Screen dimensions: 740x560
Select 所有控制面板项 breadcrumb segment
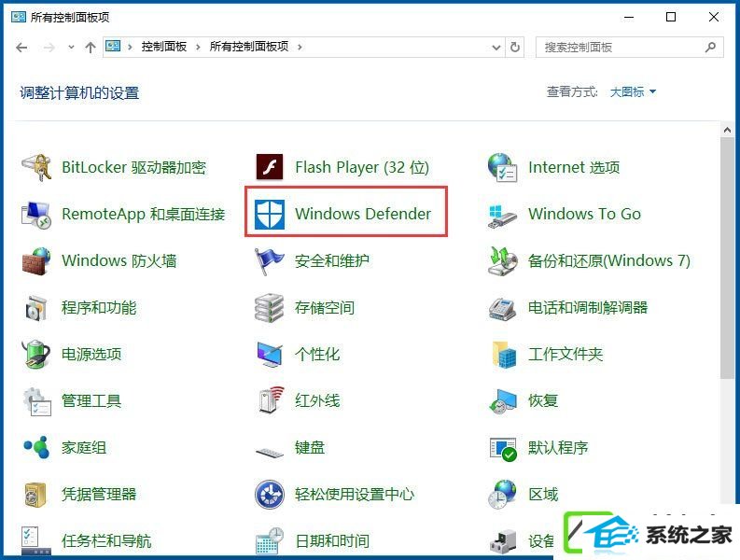point(249,47)
